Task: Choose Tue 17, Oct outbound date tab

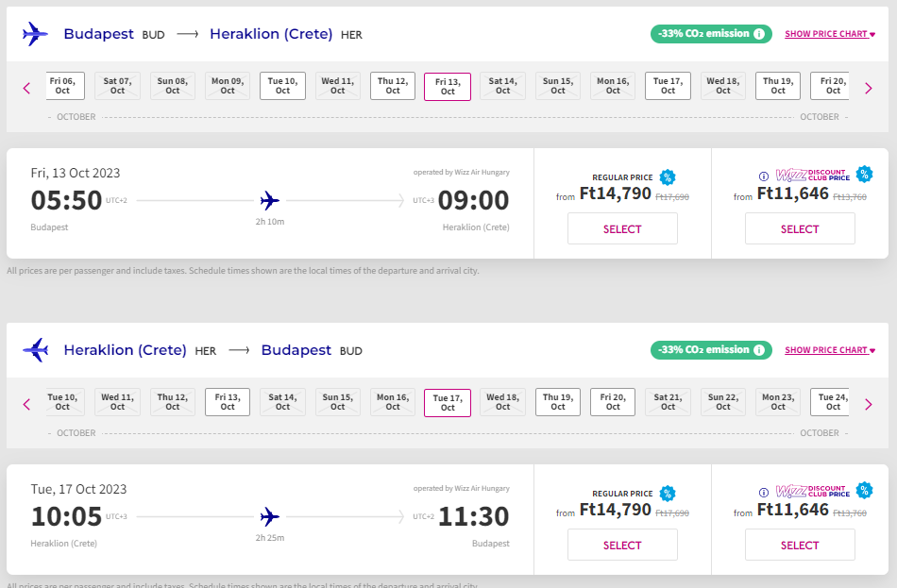Action: 668,86
